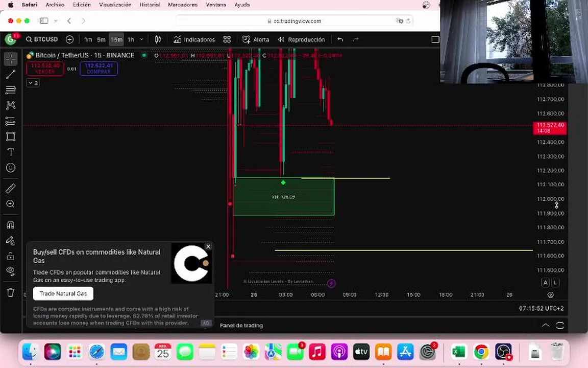The height and width of the screenshot is (368, 588).
Task: Open Google Chrome from the Dock
Action: point(481,352)
